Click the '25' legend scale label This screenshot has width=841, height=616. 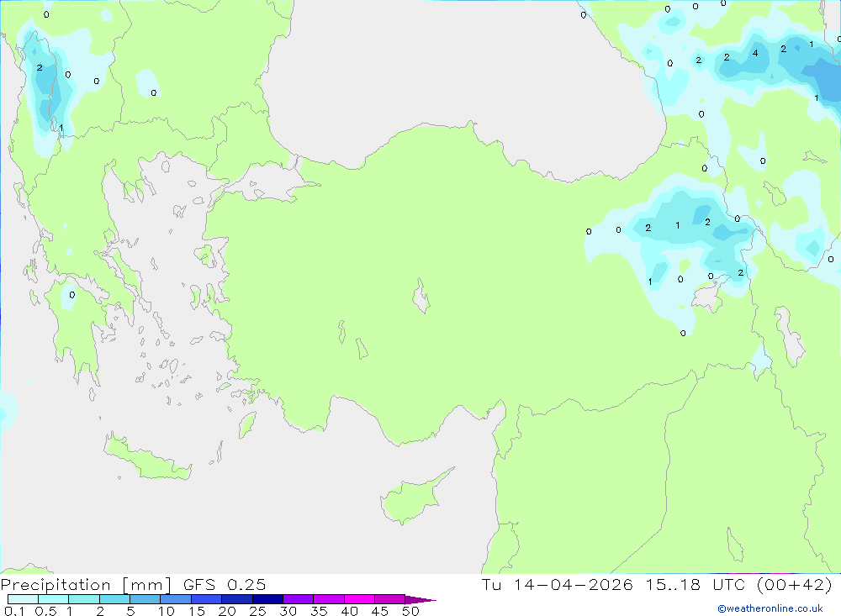click(257, 611)
